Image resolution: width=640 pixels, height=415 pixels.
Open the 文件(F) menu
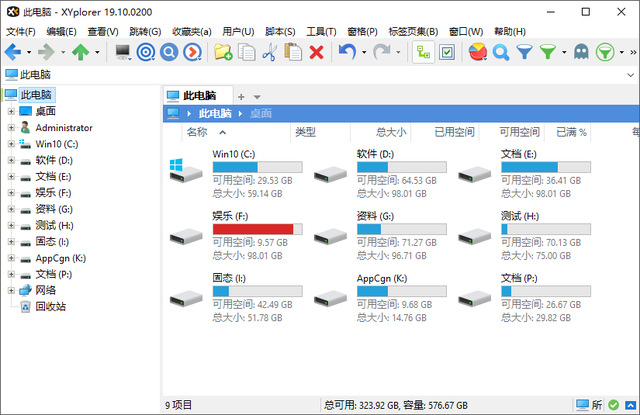point(21,31)
